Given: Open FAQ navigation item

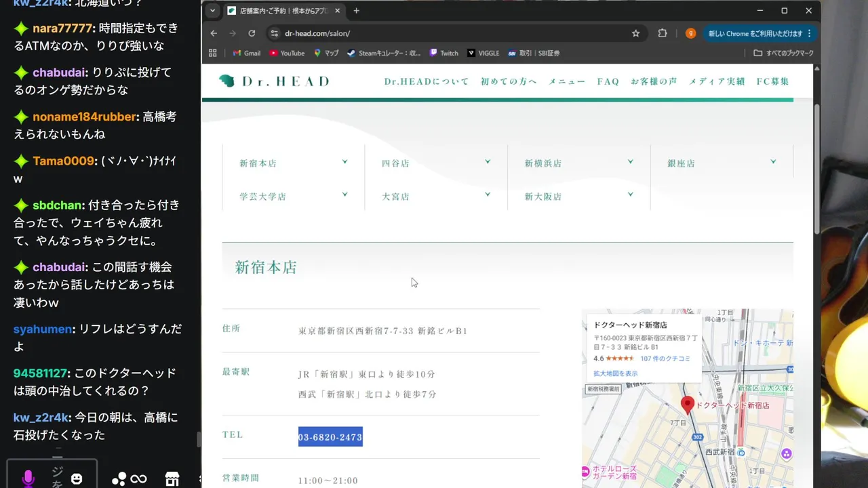Looking at the screenshot, I should [x=608, y=81].
